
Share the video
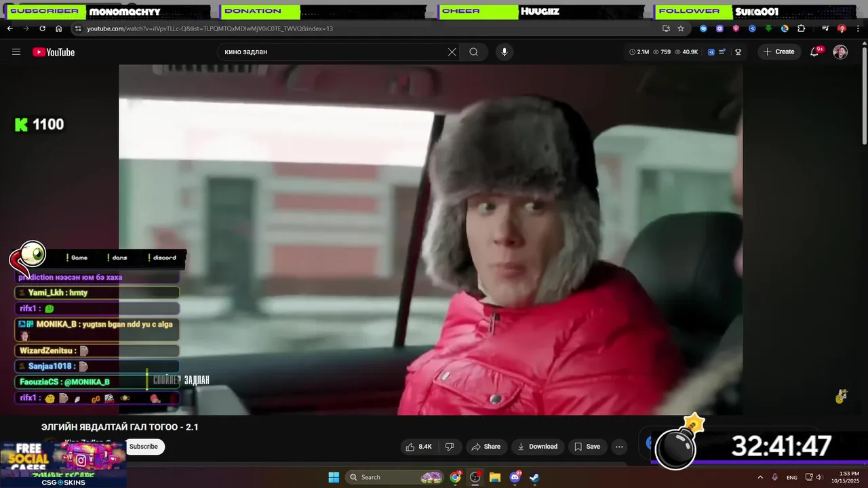pyautogui.click(x=486, y=447)
